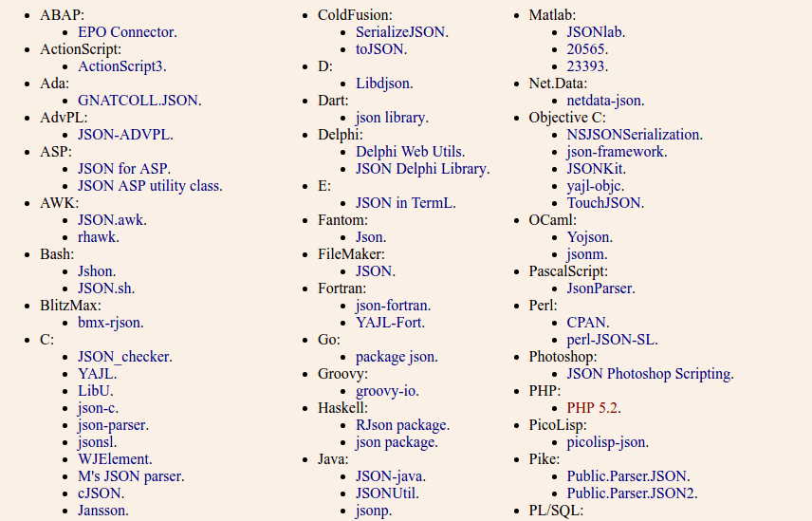Open the EPO Connector link

click(126, 32)
